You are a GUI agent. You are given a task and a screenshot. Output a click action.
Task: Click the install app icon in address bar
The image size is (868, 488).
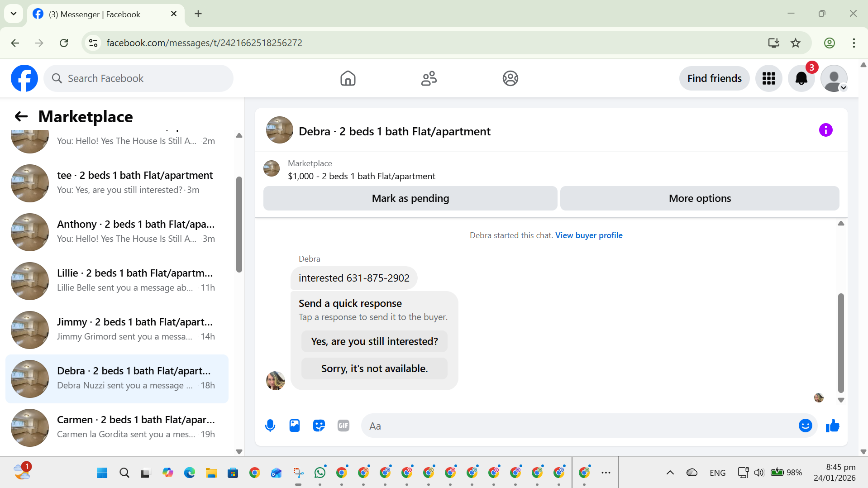[x=773, y=43]
